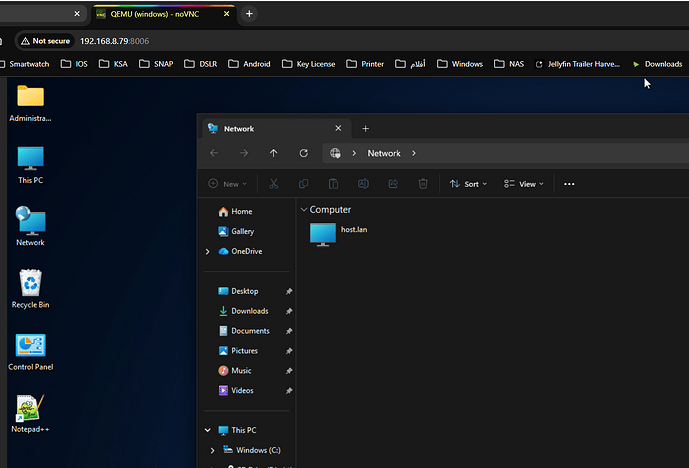689x468 pixels.
Task: Launch Notepad++ from desktop shortcut
Action: 30,412
